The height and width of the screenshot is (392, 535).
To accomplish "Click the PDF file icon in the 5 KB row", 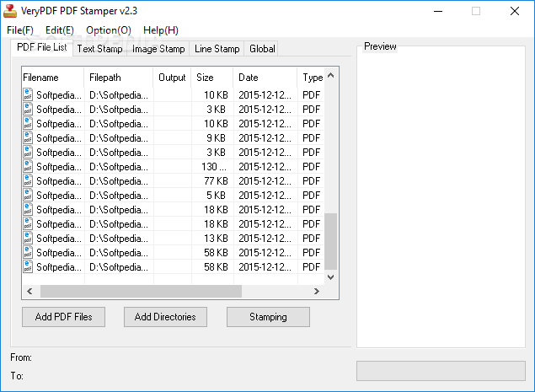I will tap(28, 195).
